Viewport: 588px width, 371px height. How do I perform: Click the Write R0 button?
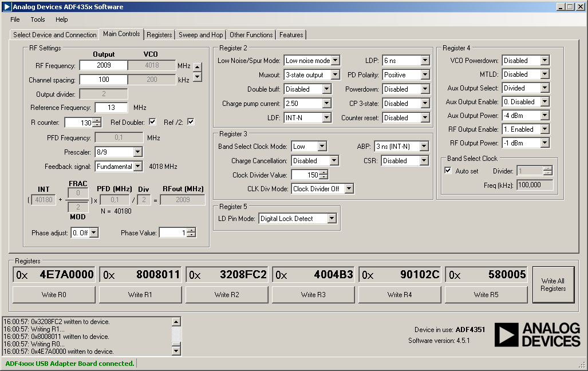pos(54,295)
